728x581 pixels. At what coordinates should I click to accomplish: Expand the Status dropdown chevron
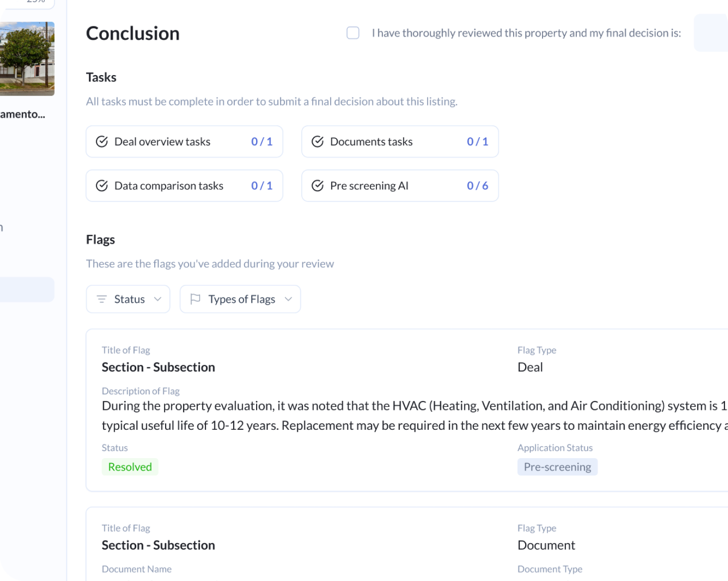click(x=158, y=299)
